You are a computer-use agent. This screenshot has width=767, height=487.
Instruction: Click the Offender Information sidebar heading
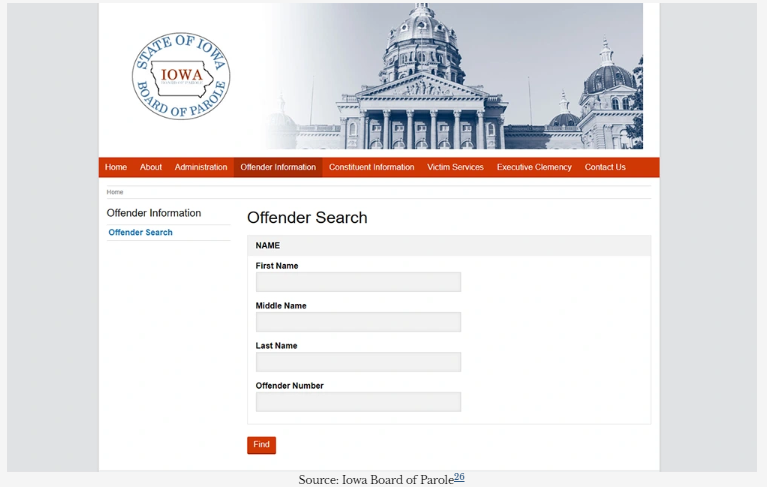(154, 213)
